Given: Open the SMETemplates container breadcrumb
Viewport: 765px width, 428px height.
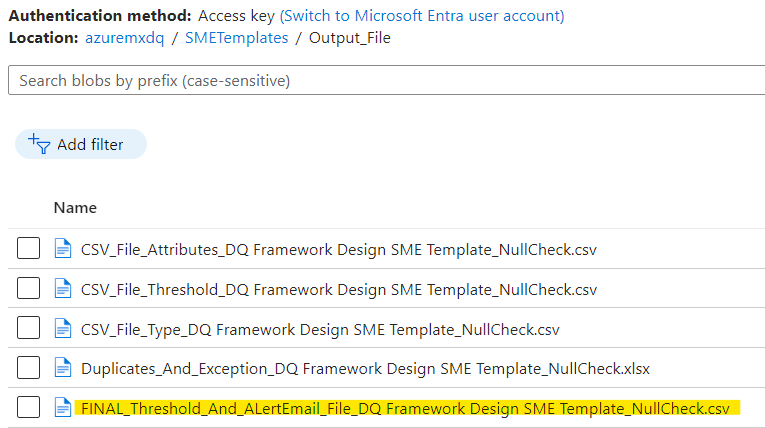Looking at the screenshot, I should tap(237, 38).
